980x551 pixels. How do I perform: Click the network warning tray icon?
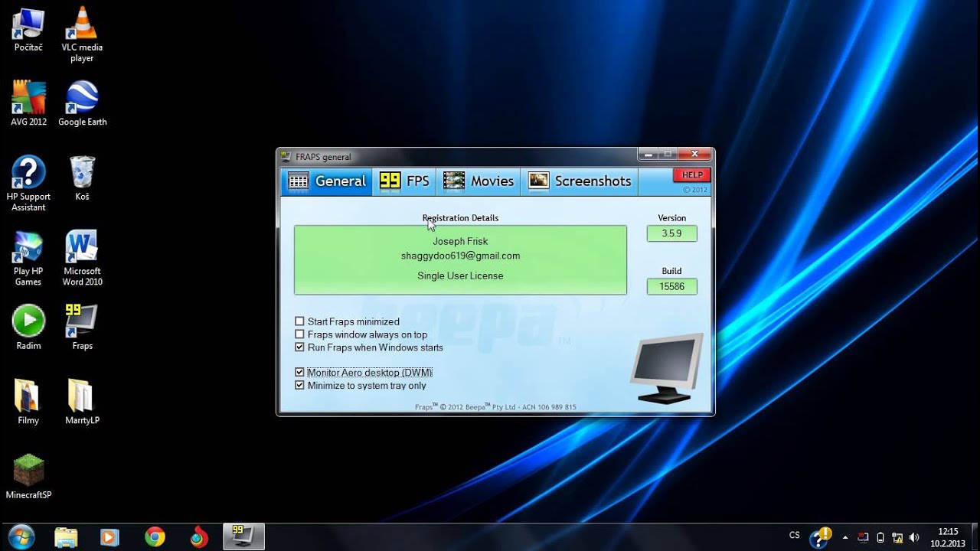[897, 537]
